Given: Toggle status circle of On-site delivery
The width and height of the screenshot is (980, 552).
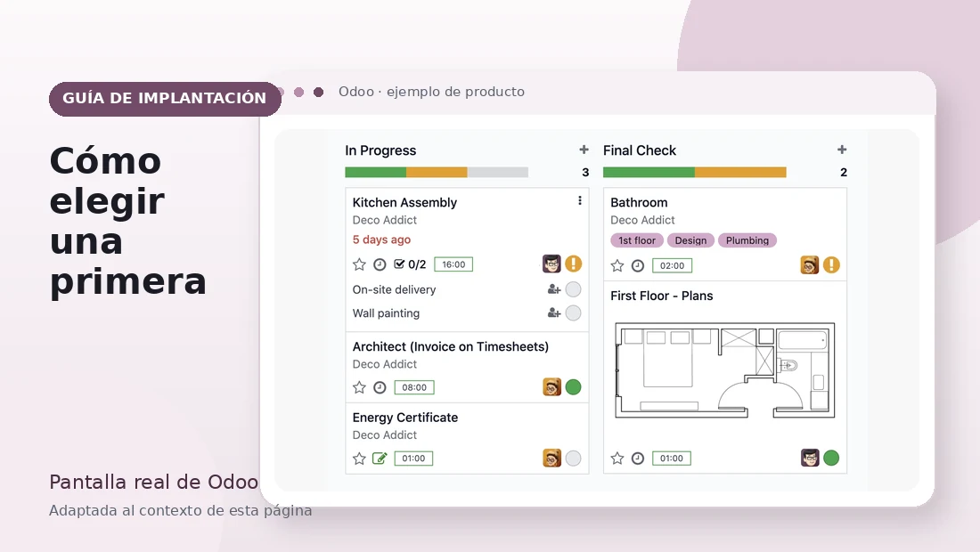Looking at the screenshot, I should 573,289.
